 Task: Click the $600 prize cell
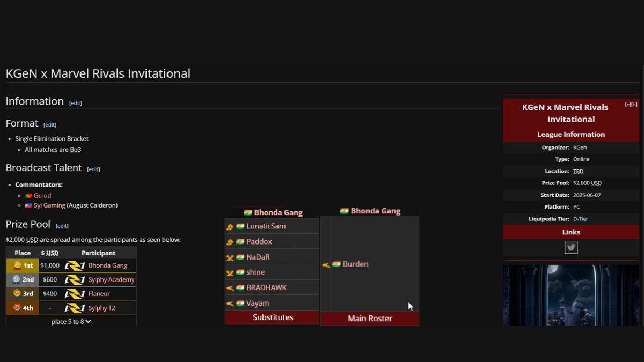(x=50, y=279)
